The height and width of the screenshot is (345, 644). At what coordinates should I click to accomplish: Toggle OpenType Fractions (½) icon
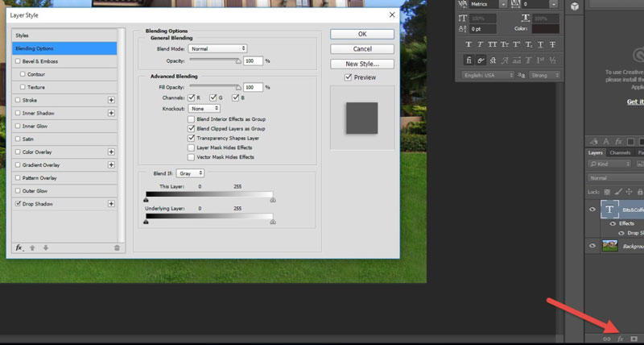point(553,60)
